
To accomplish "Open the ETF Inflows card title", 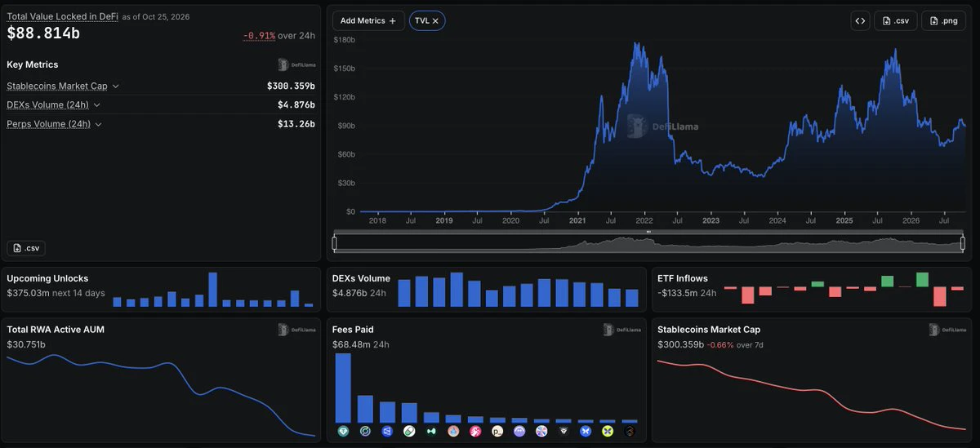I will point(683,278).
